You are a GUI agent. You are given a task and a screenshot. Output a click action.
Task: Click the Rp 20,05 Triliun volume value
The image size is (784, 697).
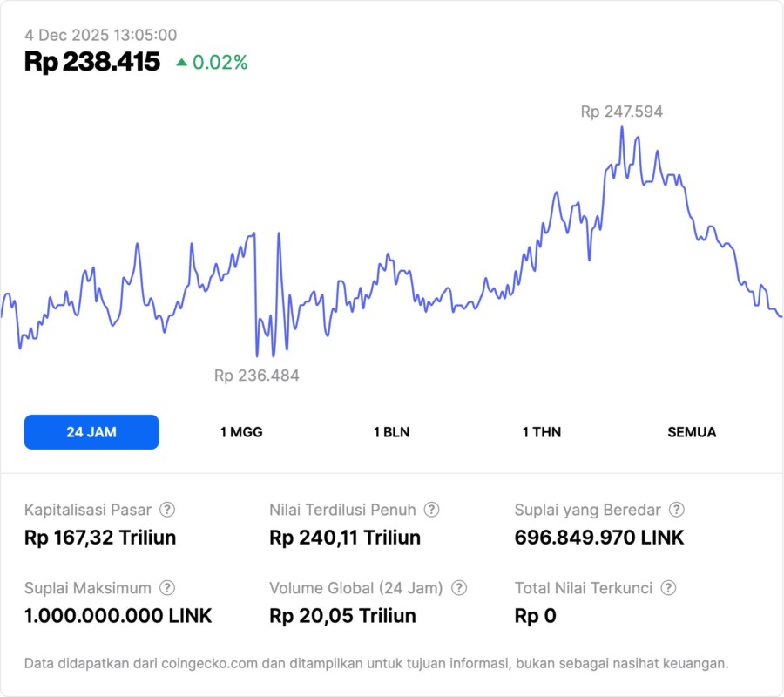tap(342, 616)
